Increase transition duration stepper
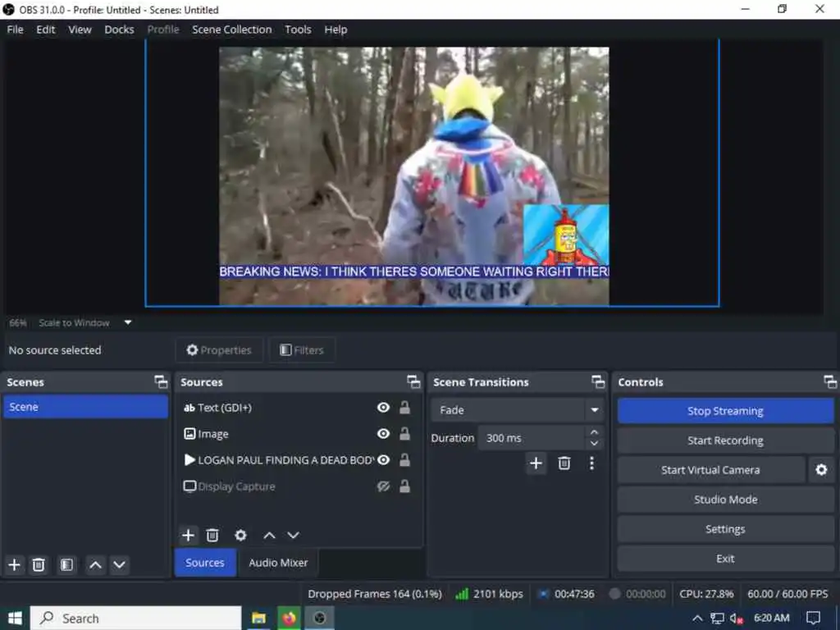Image resolution: width=840 pixels, height=630 pixels. click(x=594, y=432)
